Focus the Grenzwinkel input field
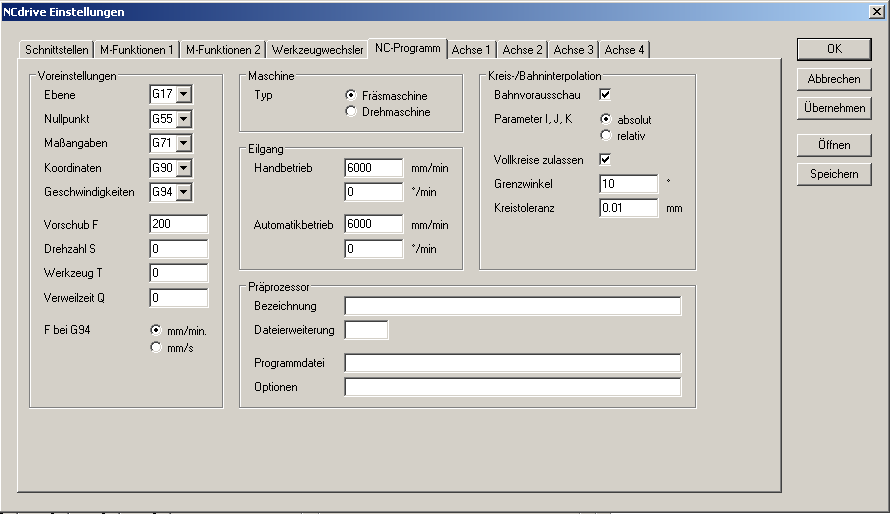This screenshot has width=891, height=514. [628, 184]
